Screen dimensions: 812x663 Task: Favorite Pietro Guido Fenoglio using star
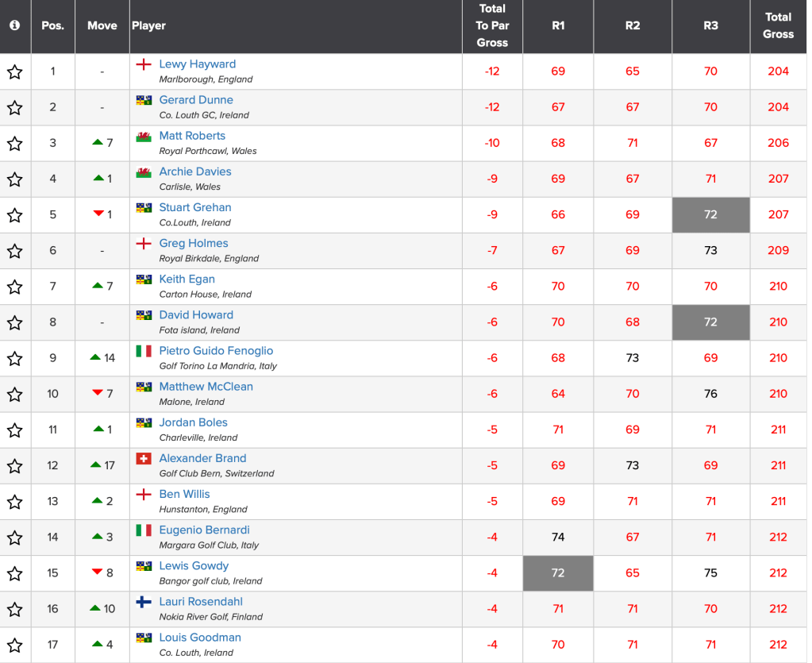[x=15, y=359]
